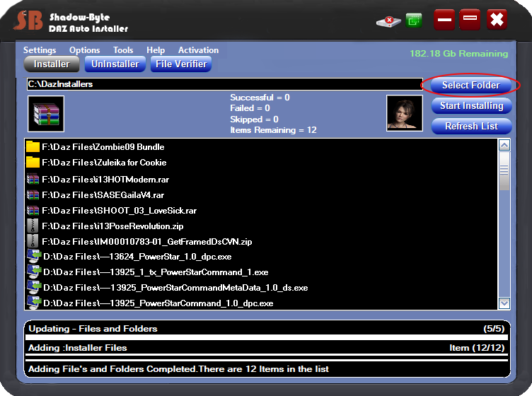Click the Select Folder button
The width and height of the screenshot is (532, 396).
point(470,85)
